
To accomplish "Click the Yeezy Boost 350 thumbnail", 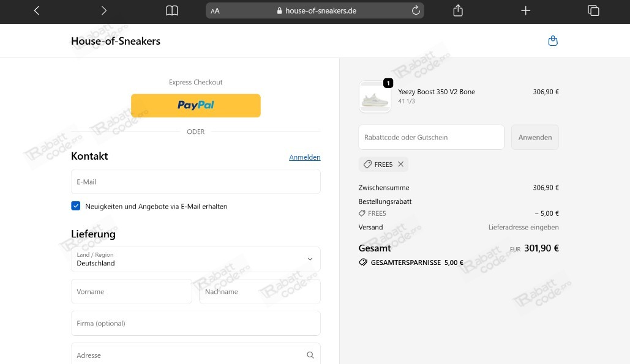I will click(375, 96).
